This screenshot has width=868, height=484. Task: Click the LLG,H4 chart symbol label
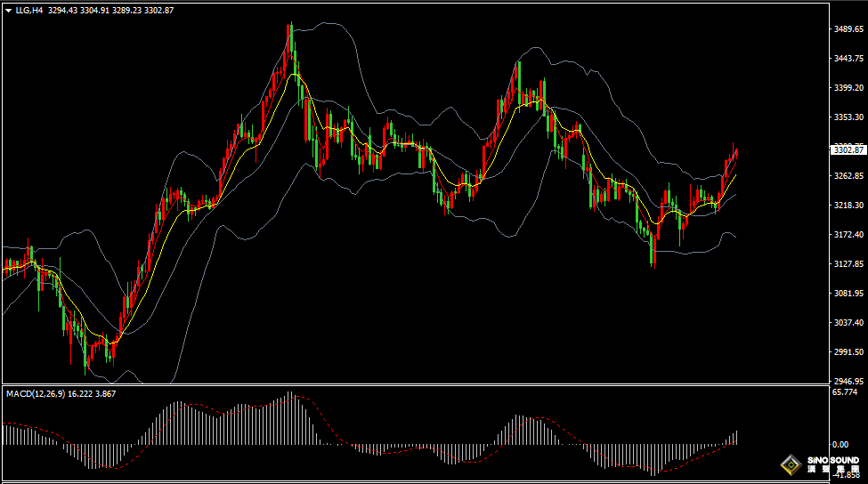coord(28,10)
